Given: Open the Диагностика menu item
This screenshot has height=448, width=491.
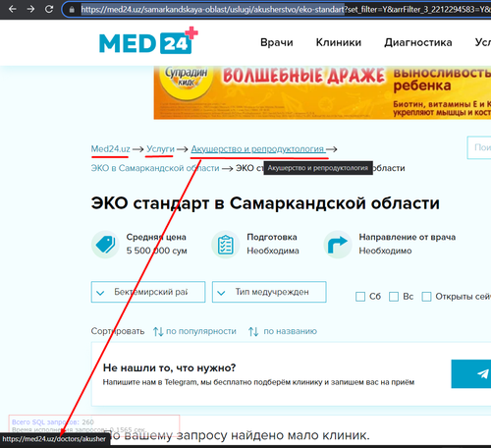Looking at the screenshot, I should point(418,42).
